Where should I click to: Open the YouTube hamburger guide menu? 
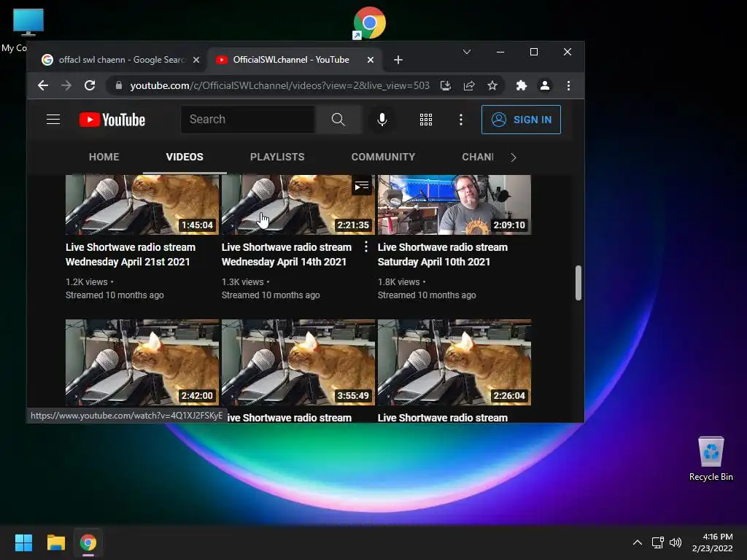53,120
